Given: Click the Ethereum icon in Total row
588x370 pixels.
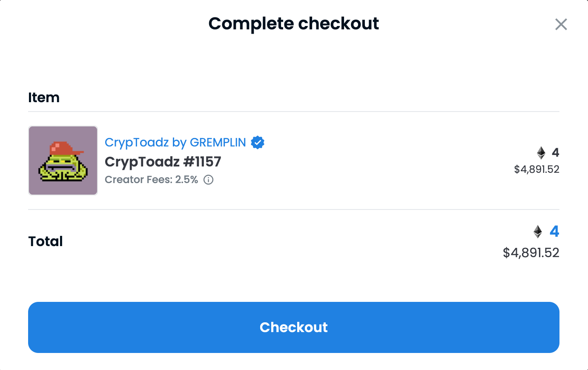Looking at the screenshot, I should (538, 232).
